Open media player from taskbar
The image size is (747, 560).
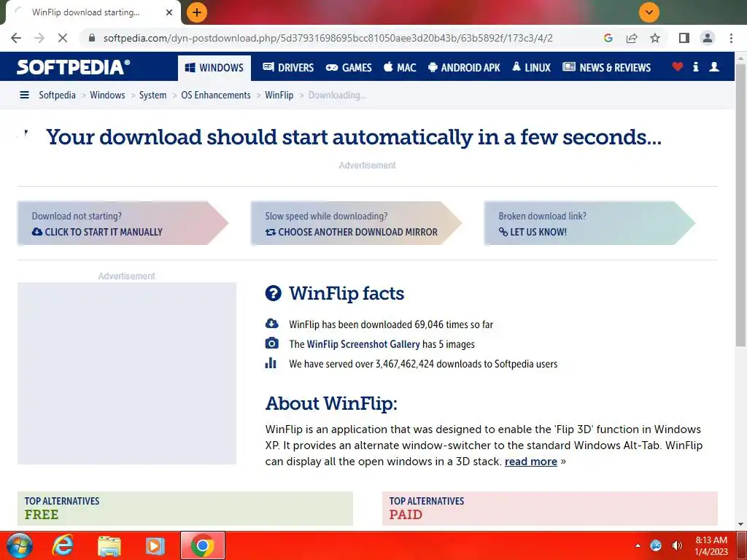coord(155,545)
